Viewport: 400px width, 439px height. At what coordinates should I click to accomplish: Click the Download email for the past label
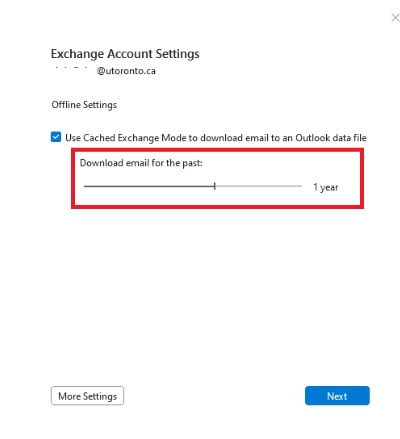141,163
